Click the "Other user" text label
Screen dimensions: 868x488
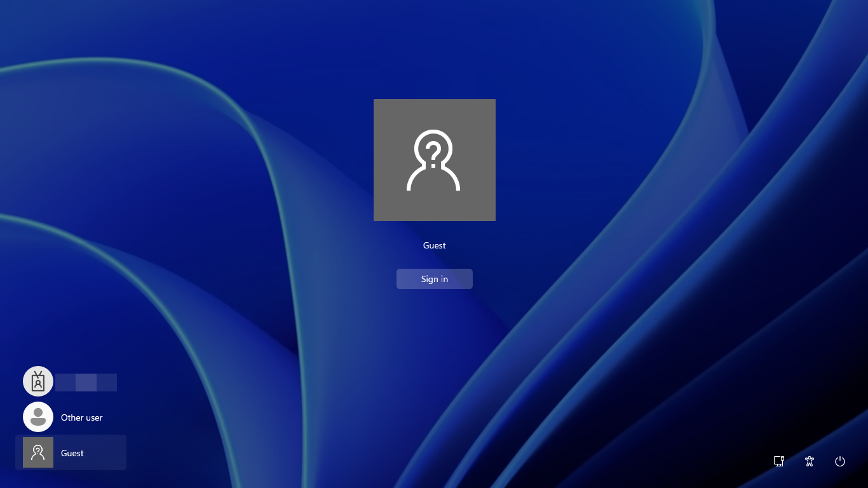[81, 417]
